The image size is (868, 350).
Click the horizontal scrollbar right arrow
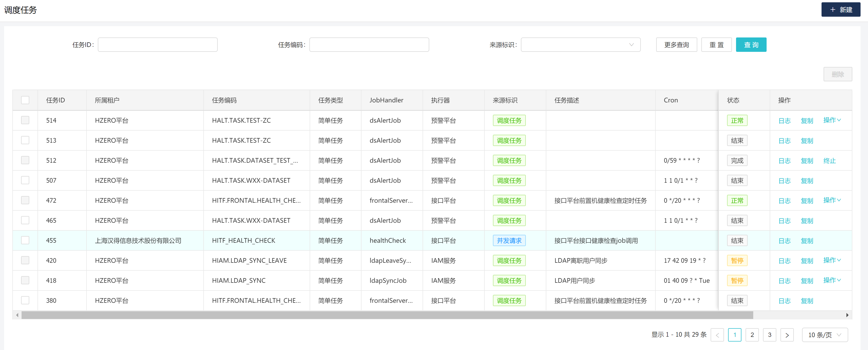(x=847, y=315)
